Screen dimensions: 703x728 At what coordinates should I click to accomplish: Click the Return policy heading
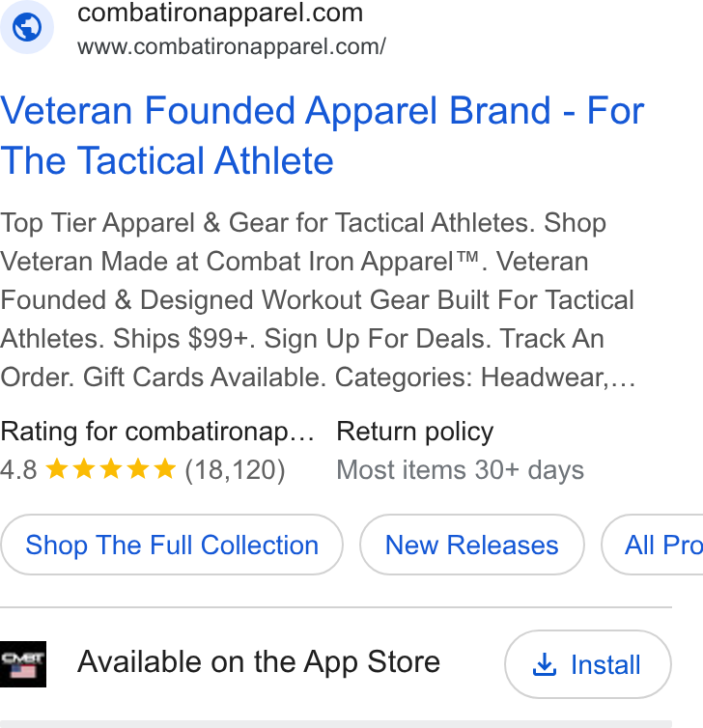(414, 432)
